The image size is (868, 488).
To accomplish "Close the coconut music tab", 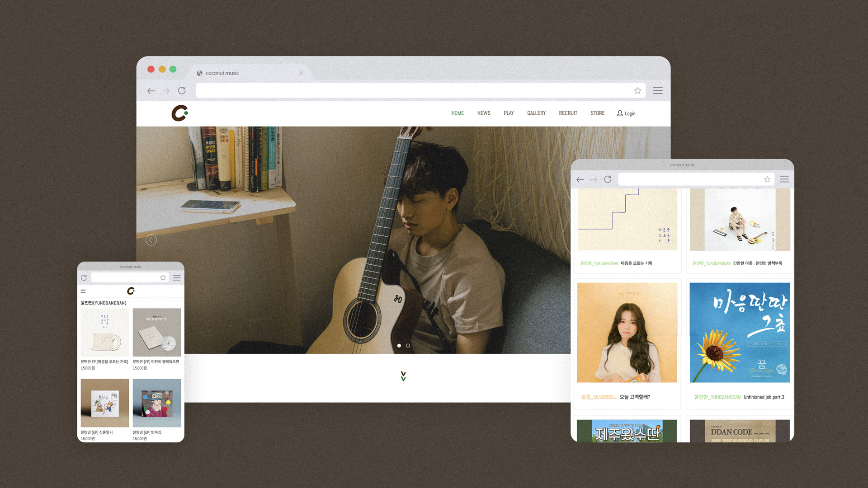I will click(x=301, y=73).
